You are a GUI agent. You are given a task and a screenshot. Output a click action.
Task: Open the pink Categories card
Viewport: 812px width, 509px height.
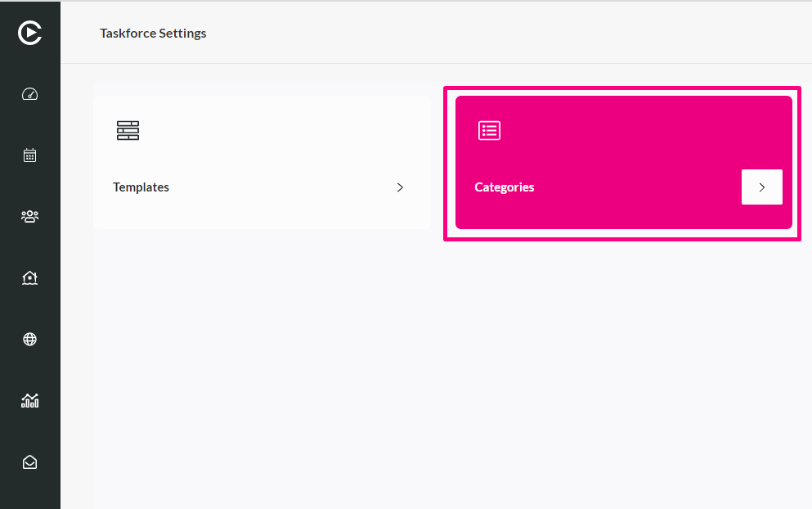tap(623, 162)
